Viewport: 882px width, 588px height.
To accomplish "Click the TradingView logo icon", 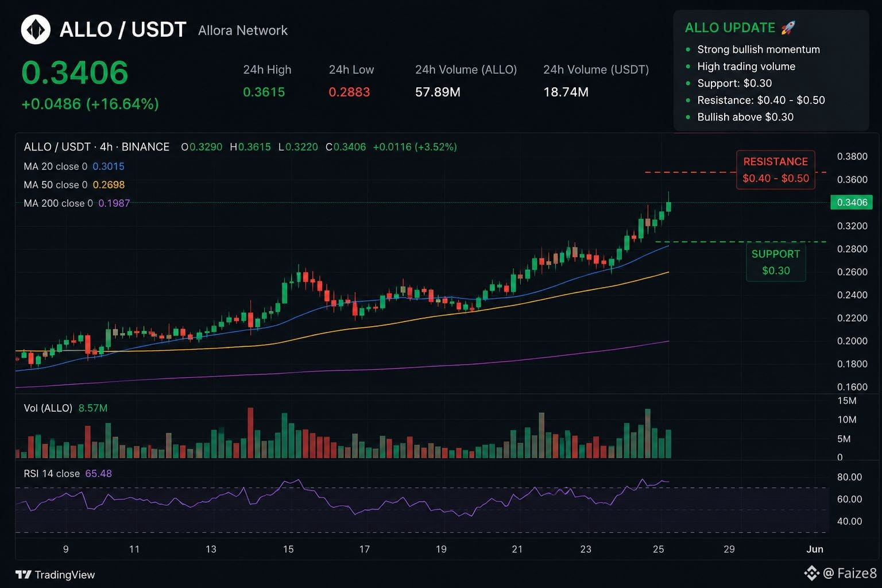I will [x=23, y=574].
